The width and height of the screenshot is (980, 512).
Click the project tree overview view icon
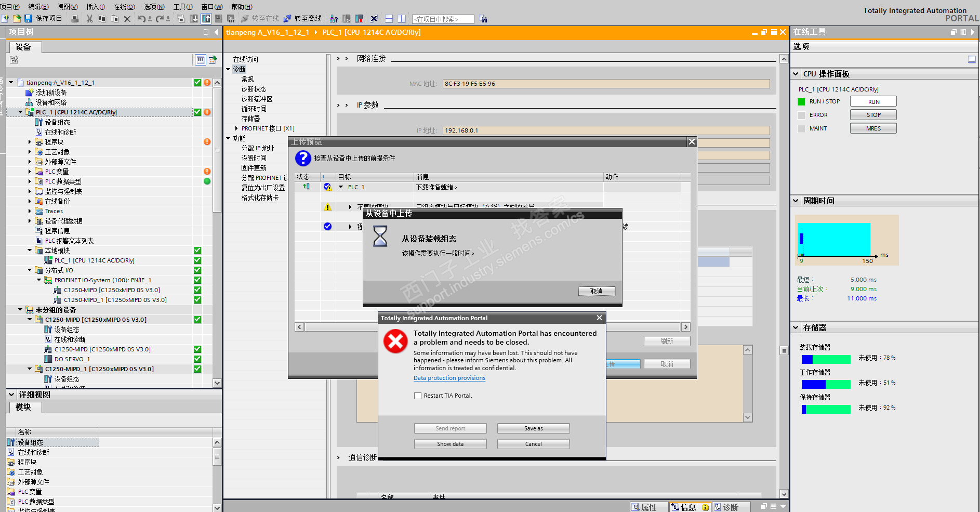coord(201,60)
